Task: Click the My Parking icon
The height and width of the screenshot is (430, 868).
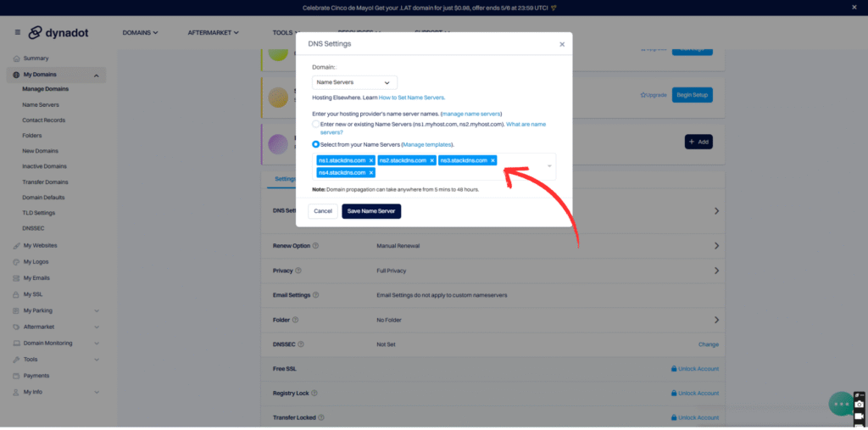Action: [x=16, y=310]
